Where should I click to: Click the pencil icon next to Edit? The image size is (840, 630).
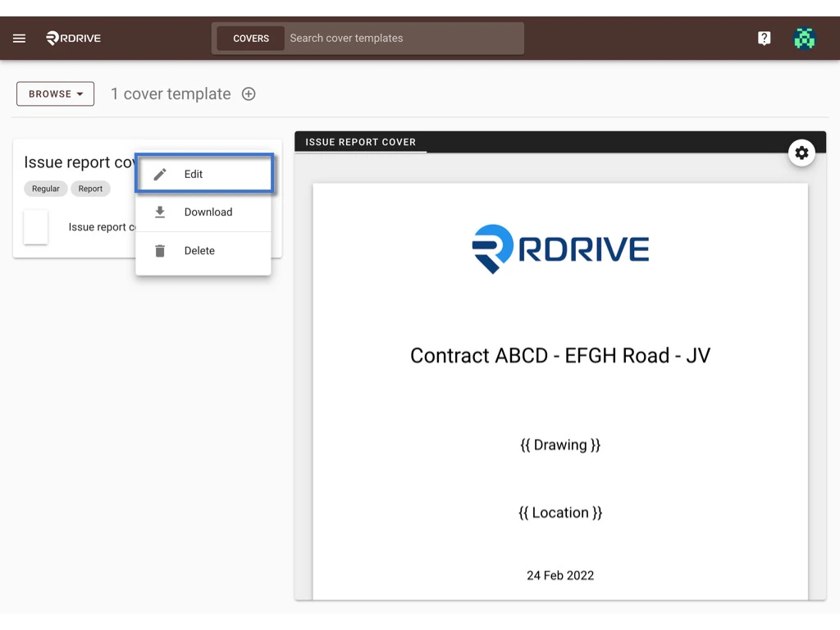point(160,174)
